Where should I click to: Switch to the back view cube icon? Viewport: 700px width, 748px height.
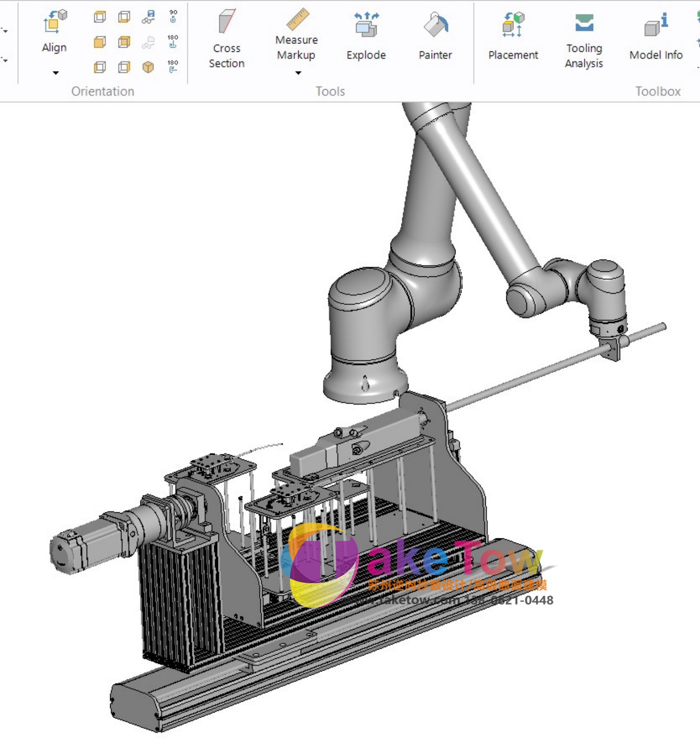point(124,42)
